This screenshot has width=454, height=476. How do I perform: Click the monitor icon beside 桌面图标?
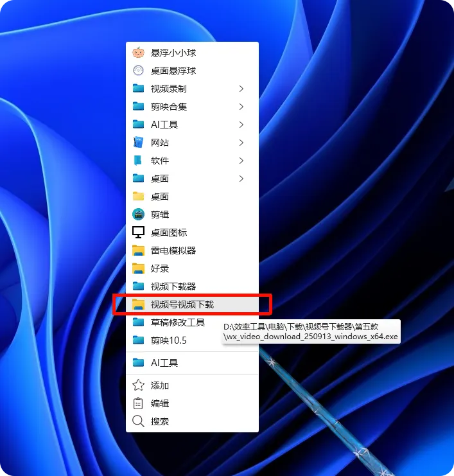pyautogui.click(x=139, y=233)
